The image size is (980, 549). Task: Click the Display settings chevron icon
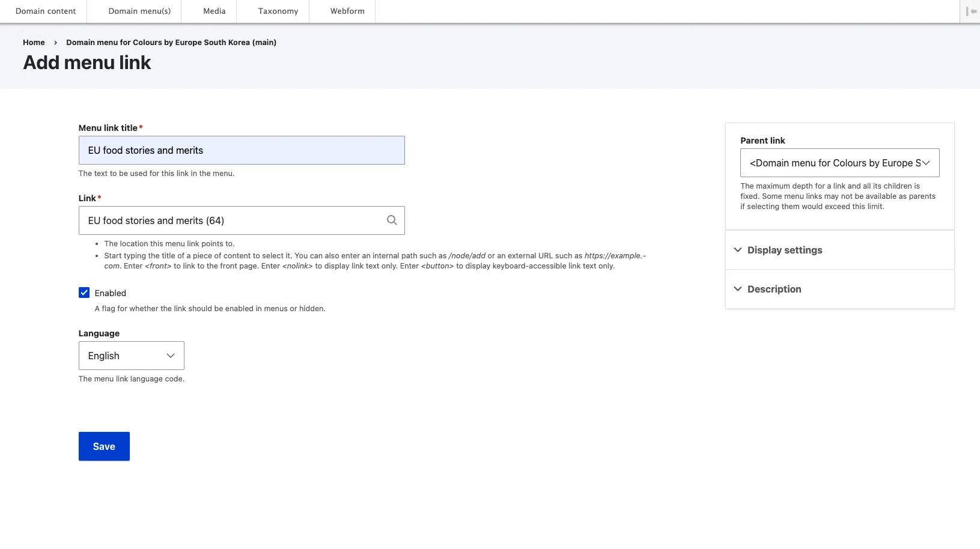(x=738, y=250)
